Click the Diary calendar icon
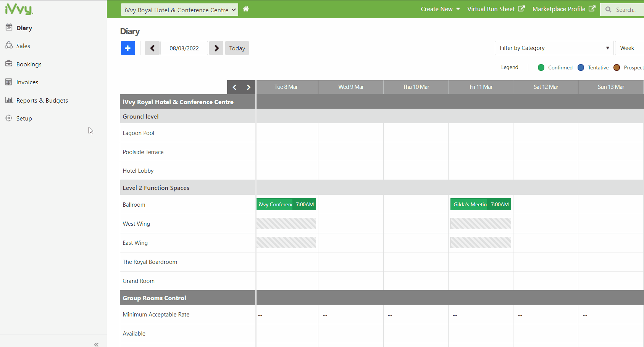This screenshot has height=347, width=644. tap(9, 27)
